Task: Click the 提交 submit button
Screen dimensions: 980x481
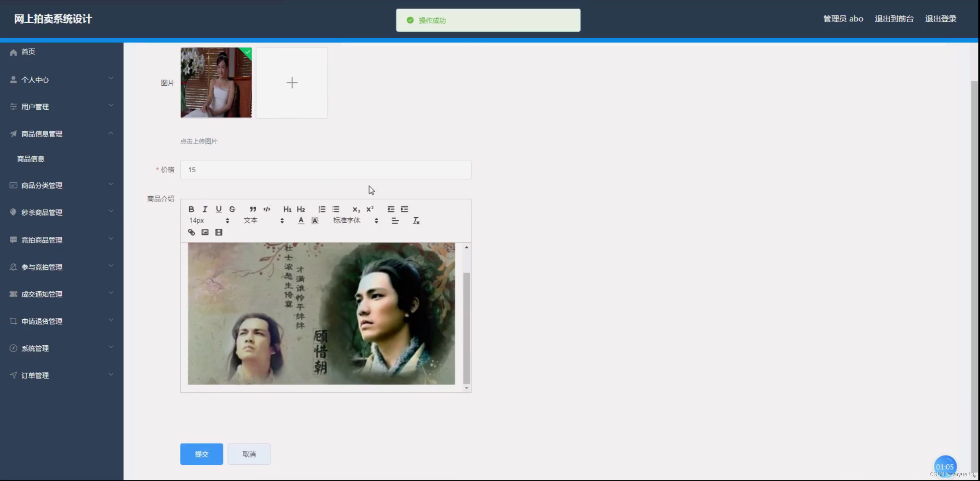Action: coord(201,454)
